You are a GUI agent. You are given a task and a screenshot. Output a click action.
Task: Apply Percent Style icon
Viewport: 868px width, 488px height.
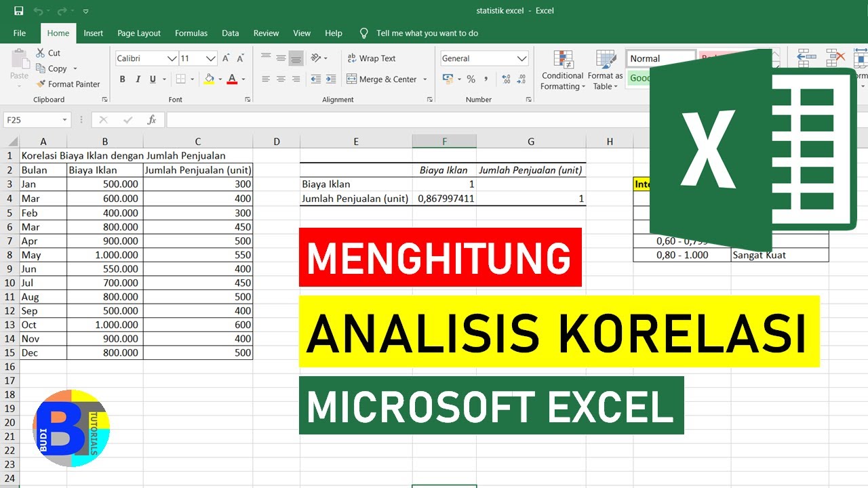[x=471, y=79]
